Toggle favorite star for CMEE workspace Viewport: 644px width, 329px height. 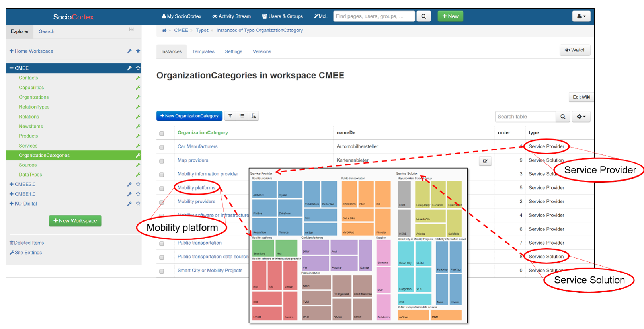(138, 68)
